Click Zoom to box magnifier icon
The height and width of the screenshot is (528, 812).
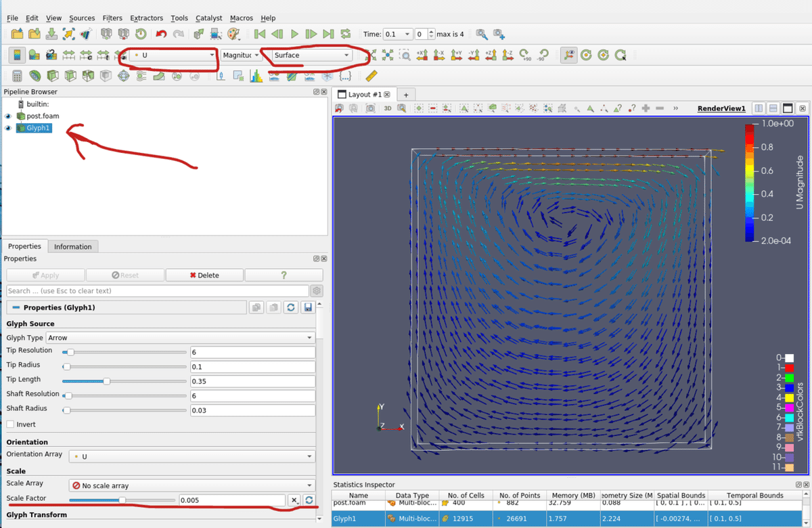pos(405,56)
